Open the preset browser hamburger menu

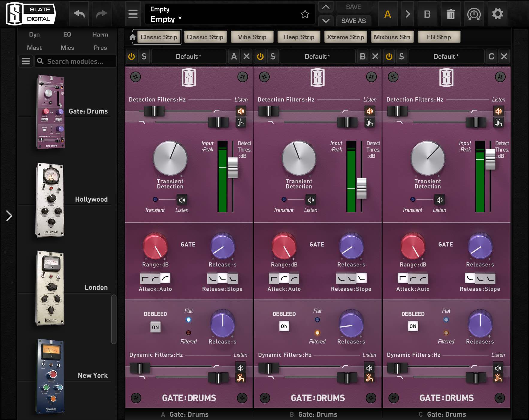133,14
